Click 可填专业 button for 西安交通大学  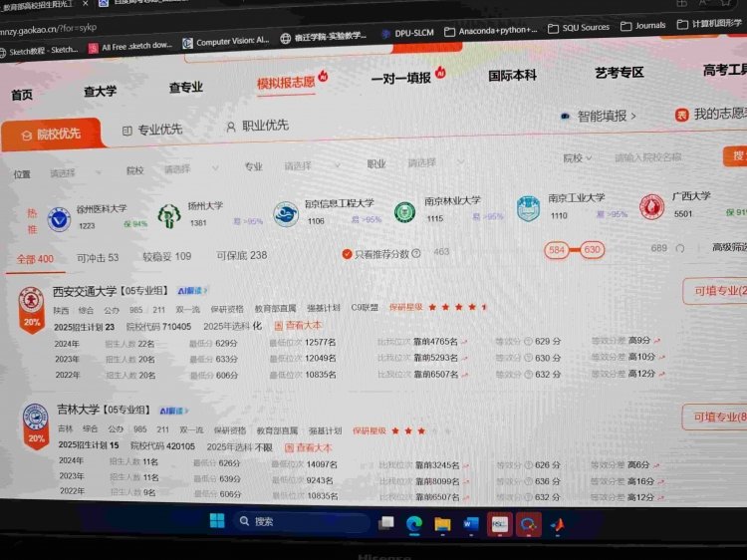715,291
